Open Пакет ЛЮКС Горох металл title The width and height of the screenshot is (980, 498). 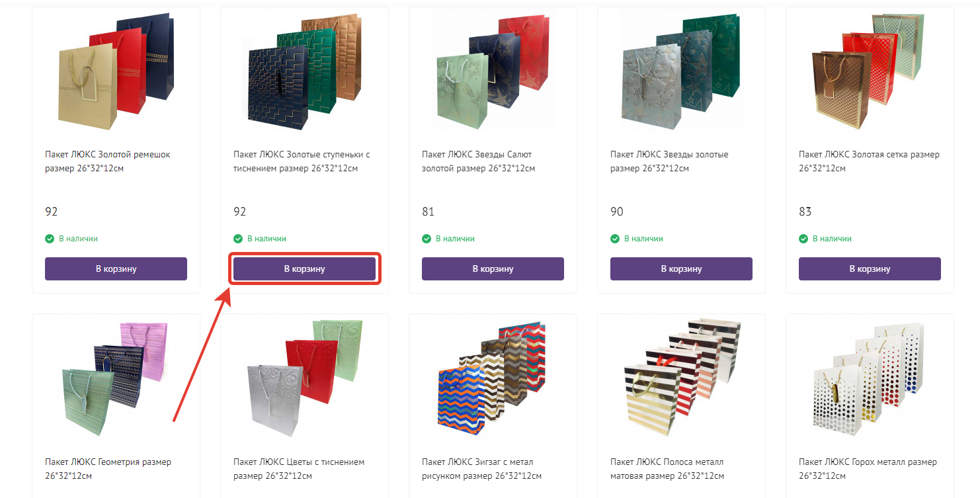click(868, 469)
